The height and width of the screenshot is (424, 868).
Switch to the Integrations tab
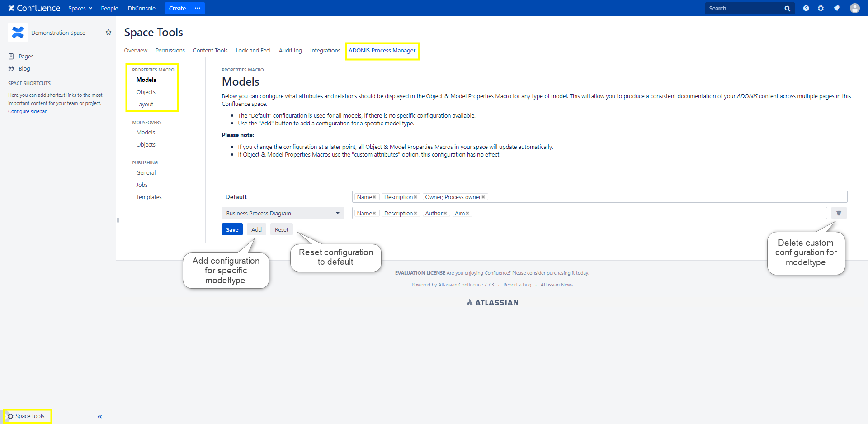click(325, 51)
